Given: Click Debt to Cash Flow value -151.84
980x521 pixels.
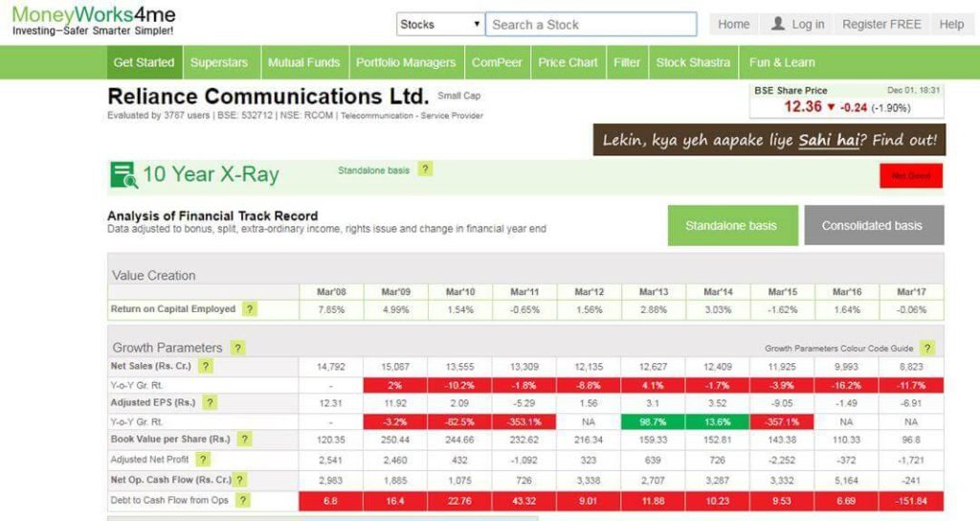Looking at the screenshot, I should (x=911, y=500).
